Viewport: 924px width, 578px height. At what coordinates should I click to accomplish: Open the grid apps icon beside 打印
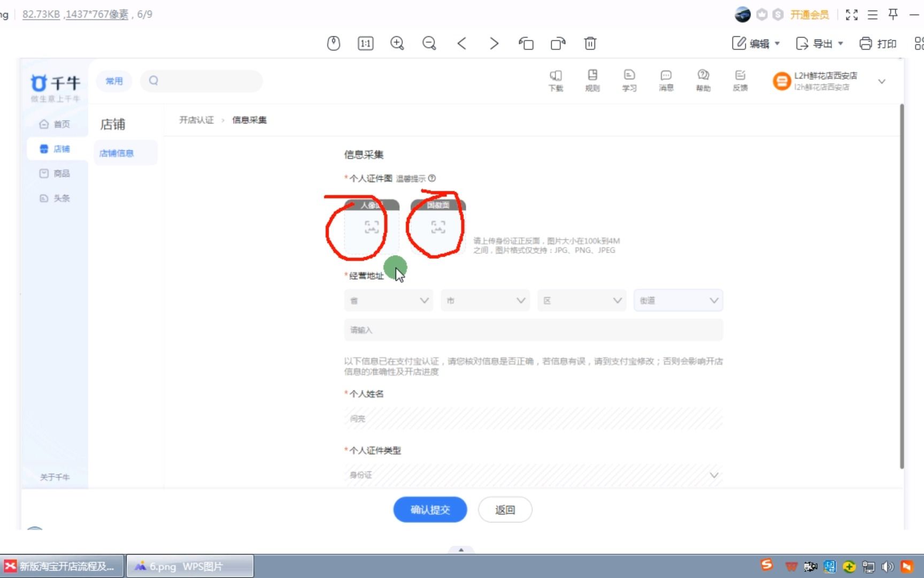tap(919, 43)
